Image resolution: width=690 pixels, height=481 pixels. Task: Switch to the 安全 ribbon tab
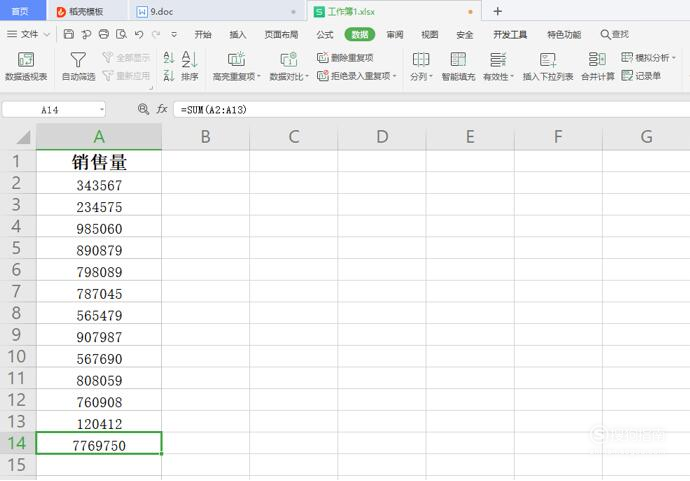click(464, 34)
